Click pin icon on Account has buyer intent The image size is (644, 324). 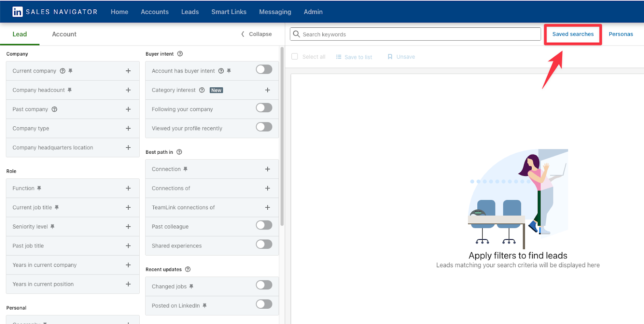pos(229,71)
